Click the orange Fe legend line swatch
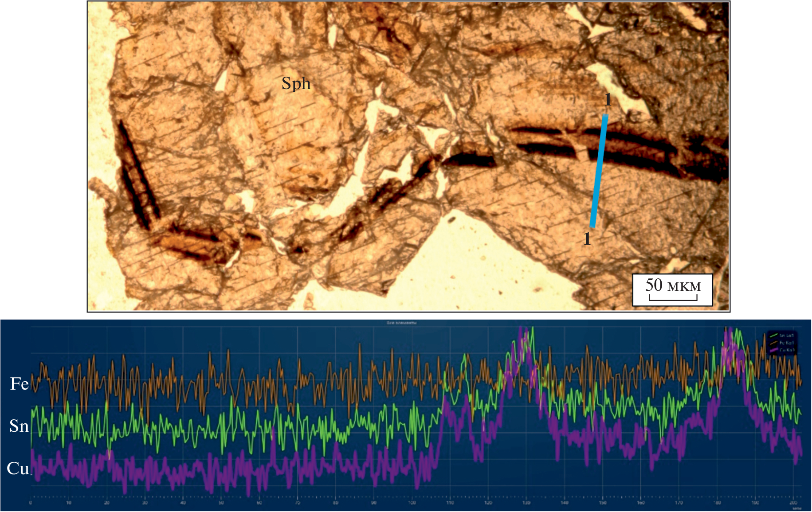The image size is (812, 512). pyautogui.click(x=774, y=343)
